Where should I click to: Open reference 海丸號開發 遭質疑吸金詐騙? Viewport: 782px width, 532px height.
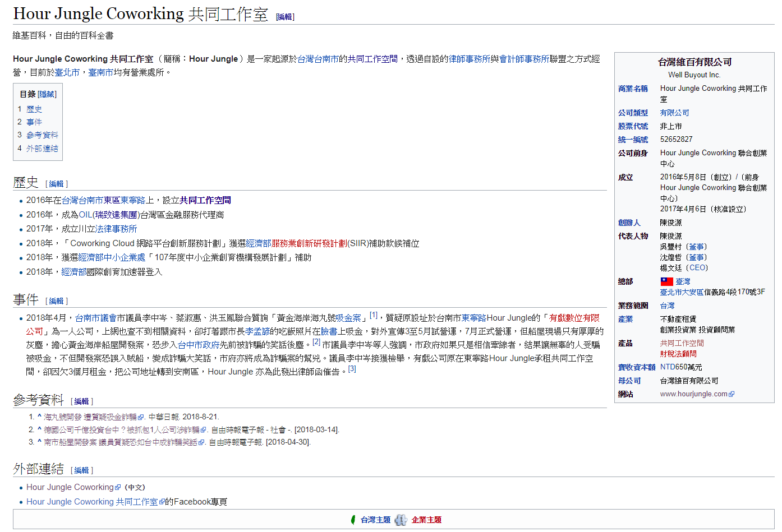click(90, 417)
